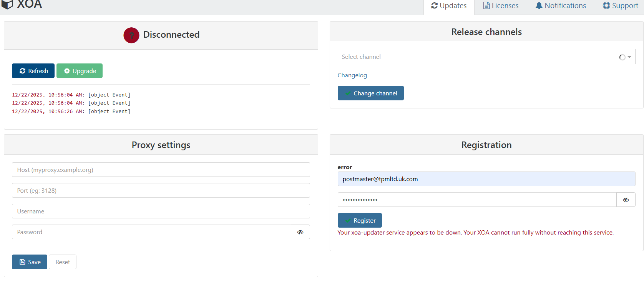Viewport: 644px width, 288px height.
Task: Toggle registration password visibility eye icon
Action: tap(626, 200)
